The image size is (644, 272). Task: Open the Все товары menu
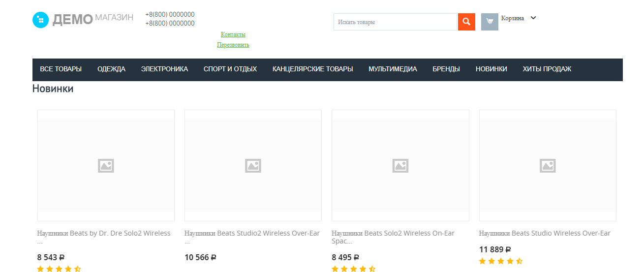(61, 69)
